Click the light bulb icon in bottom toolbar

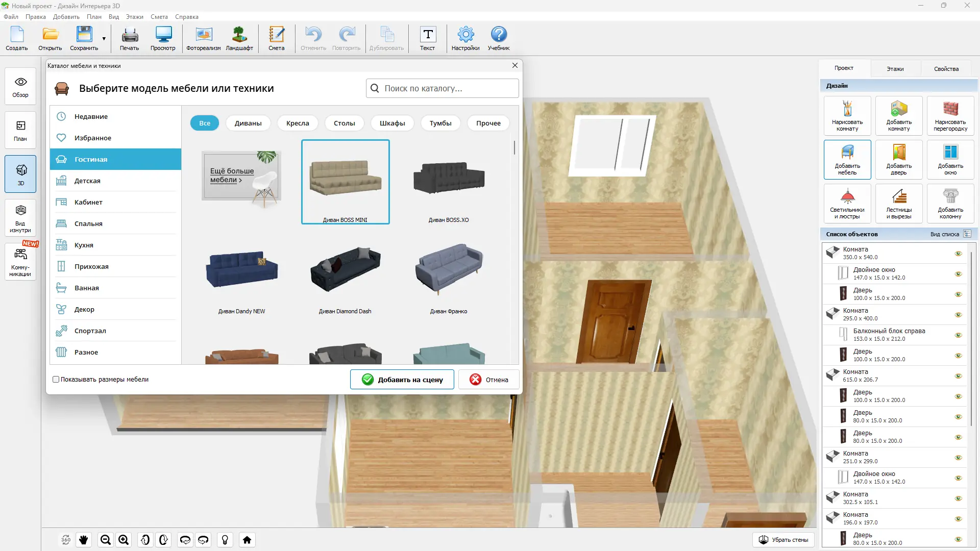pos(225,540)
